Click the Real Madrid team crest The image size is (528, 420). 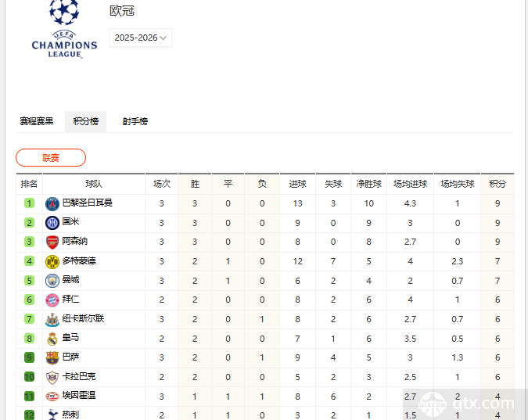click(52, 338)
